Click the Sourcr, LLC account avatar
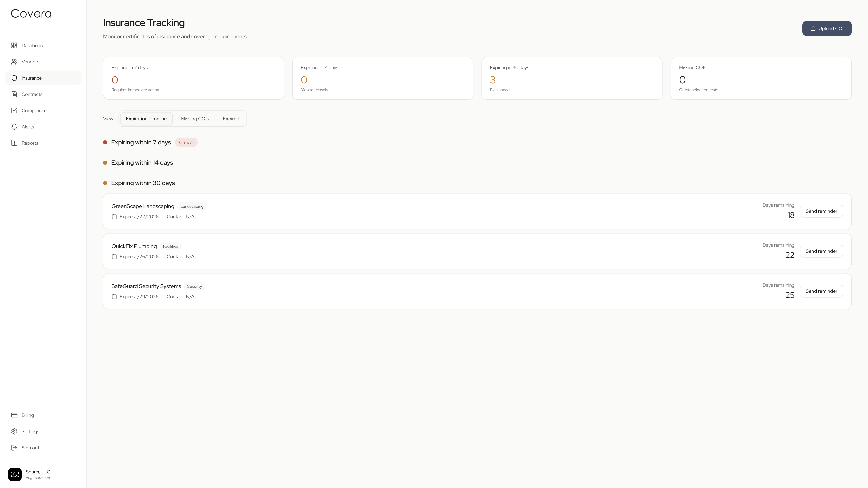The width and height of the screenshot is (868, 488). click(15, 474)
